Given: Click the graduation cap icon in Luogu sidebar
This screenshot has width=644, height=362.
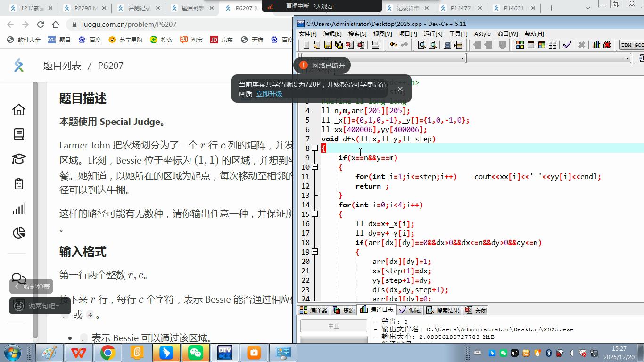Looking at the screenshot, I should click(x=19, y=159).
